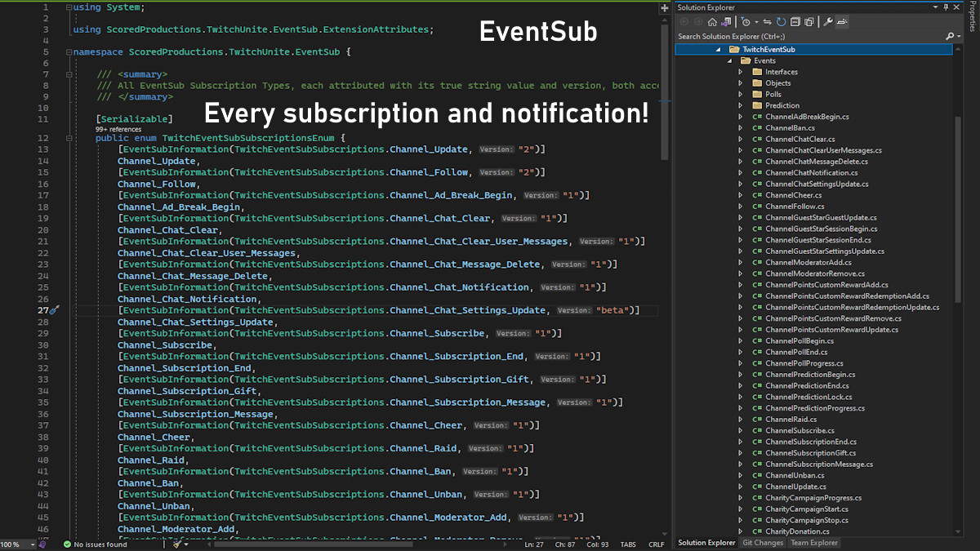Viewport: 980px width, 551px height.
Task: Select ChannelChatClear.cs file
Action: [x=800, y=139]
